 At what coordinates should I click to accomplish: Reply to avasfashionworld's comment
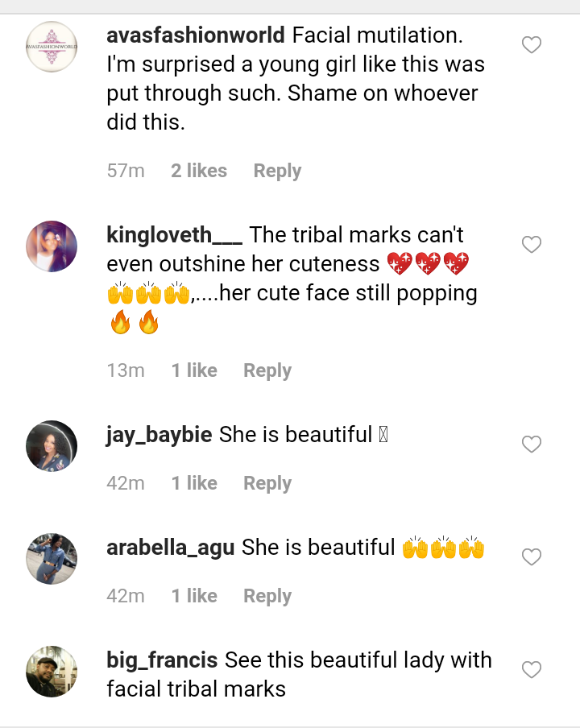[x=277, y=171]
